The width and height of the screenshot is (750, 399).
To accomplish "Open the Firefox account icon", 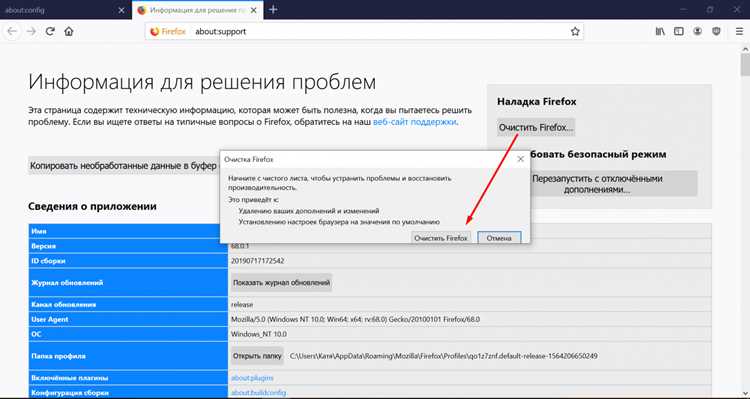I will 697,32.
